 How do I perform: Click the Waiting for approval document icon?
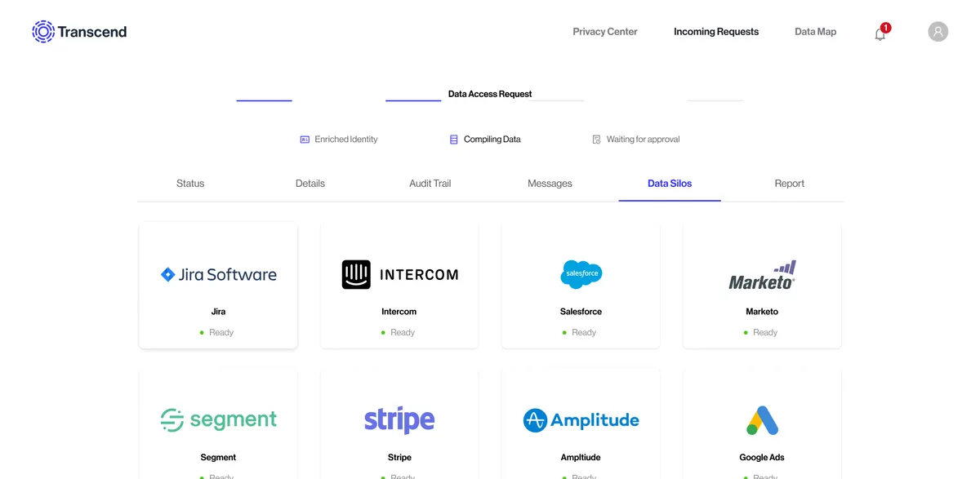[596, 140]
